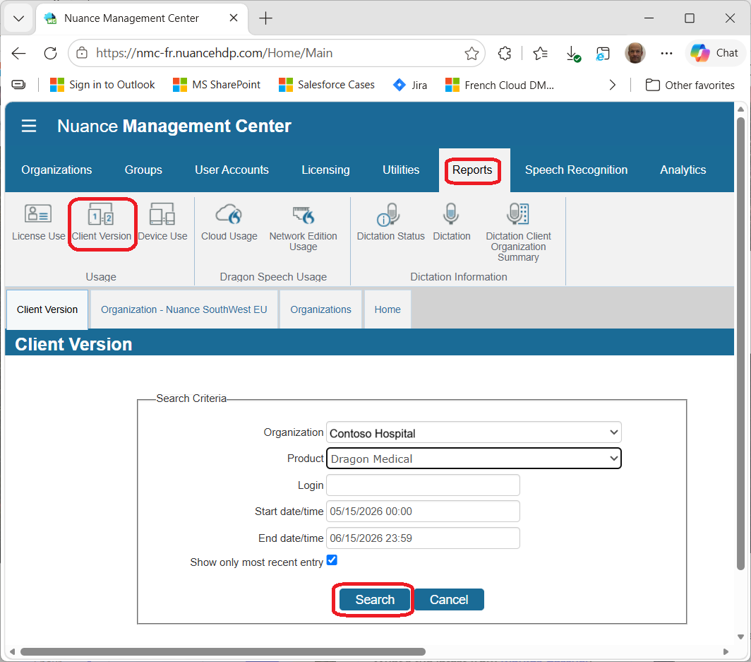Select the Client Version page tab
This screenshot has width=751, height=662.
click(x=47, y=309)
